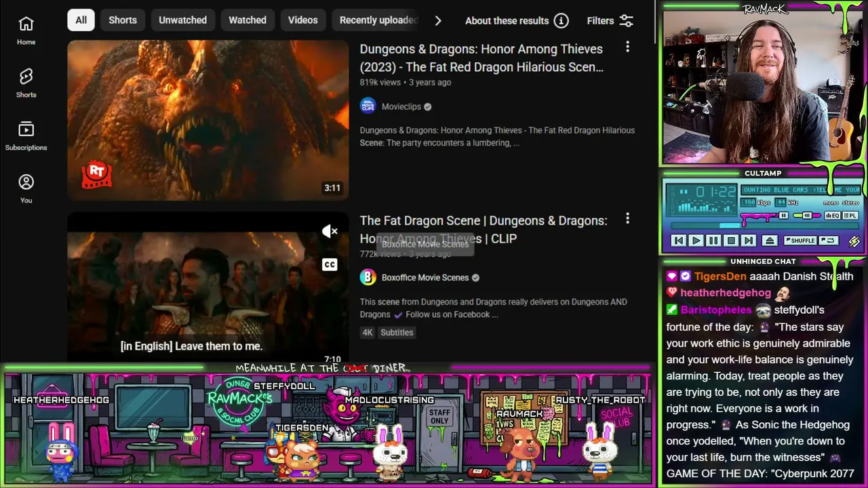
Task: Open The Fat Dragon Scene CLIP title
Action: tap(484, 229)
